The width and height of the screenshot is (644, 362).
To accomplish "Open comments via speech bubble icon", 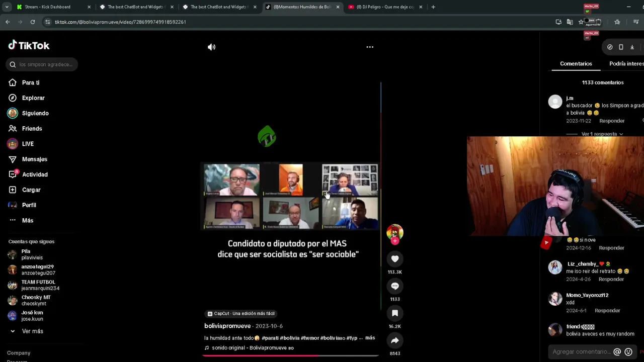I will click(x=395, y=286).
